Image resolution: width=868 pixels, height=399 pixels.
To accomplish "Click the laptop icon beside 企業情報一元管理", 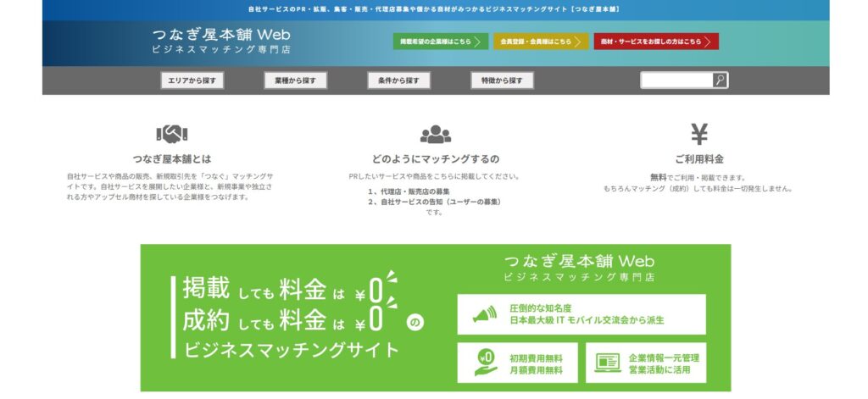I will point(609,363).
